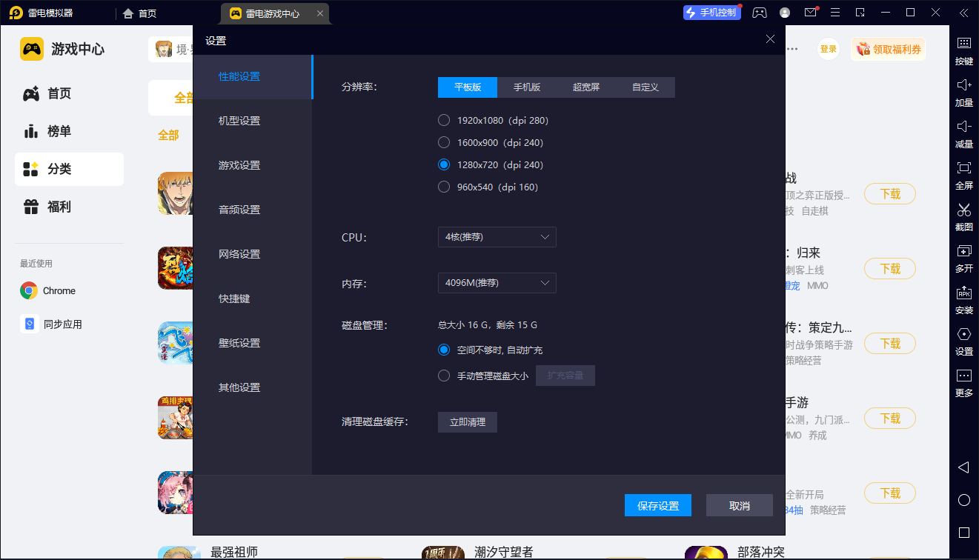
Task: Select the volume up (加量) icon
Action: point(963,92)
